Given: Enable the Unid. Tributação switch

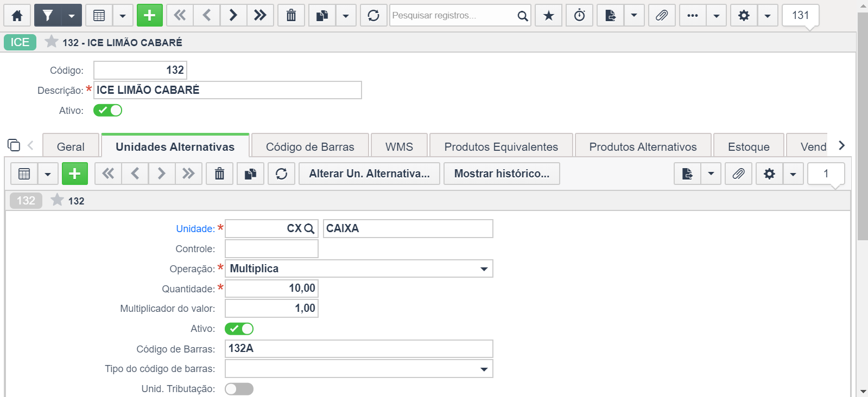Looking at the screenshot, I should 239,389.
